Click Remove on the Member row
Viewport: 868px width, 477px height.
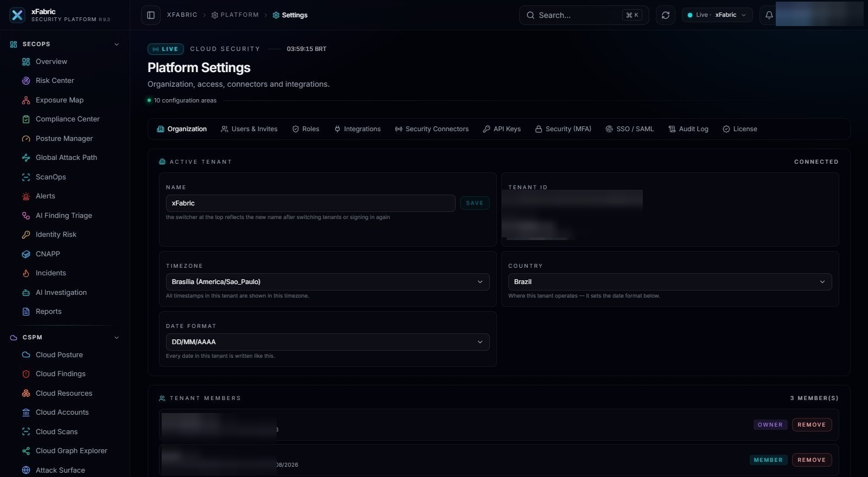[812, 460]
